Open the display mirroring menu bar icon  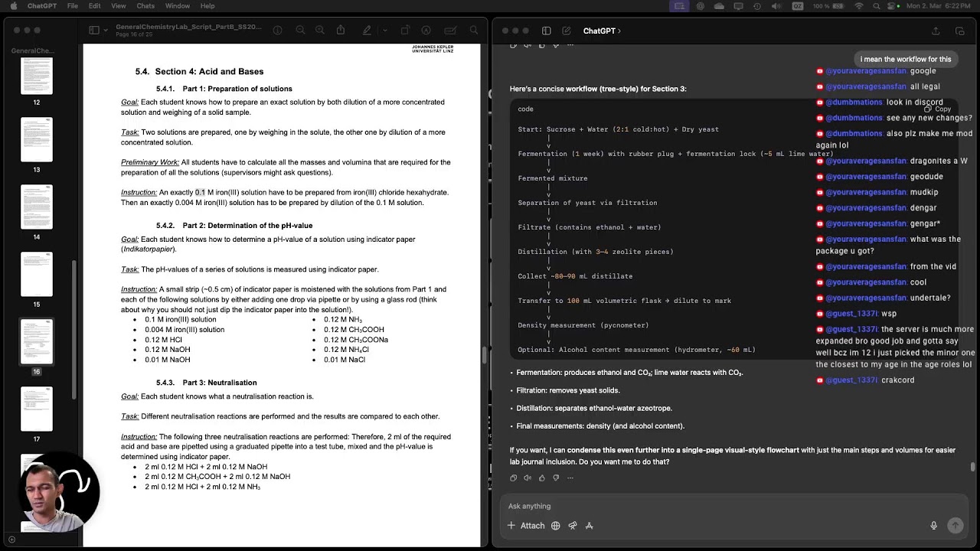tap(738, 6)
